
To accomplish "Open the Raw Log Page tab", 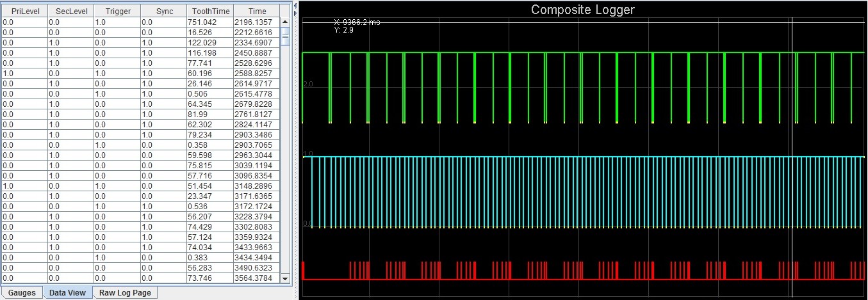I will pyautogui.click(x=125, y=292).
